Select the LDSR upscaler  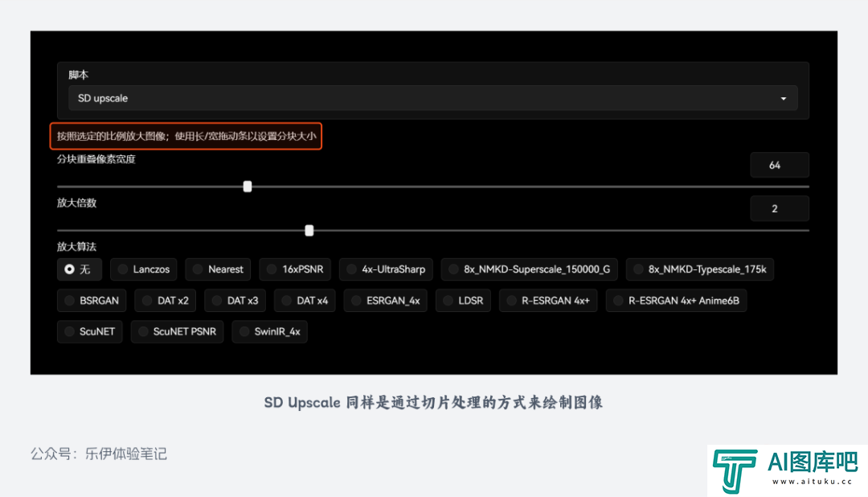(x=464, y=301)
